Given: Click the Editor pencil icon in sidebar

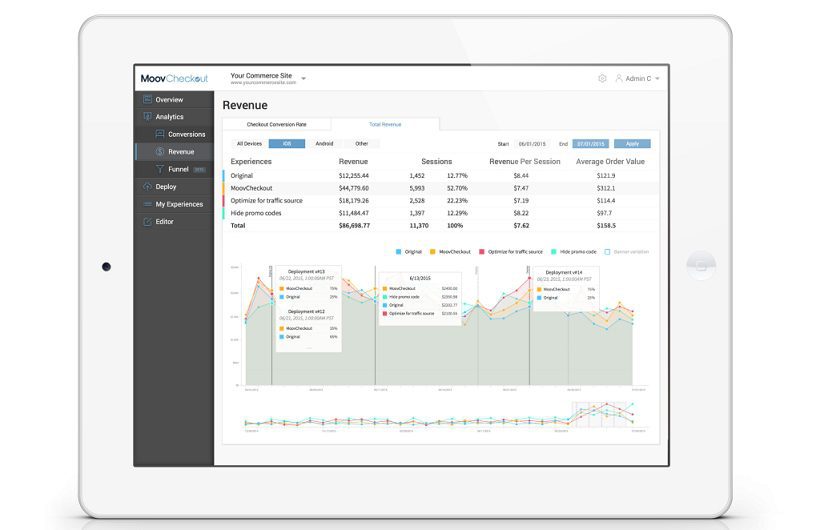Looking at the screenshot, I should coord(147,221).
